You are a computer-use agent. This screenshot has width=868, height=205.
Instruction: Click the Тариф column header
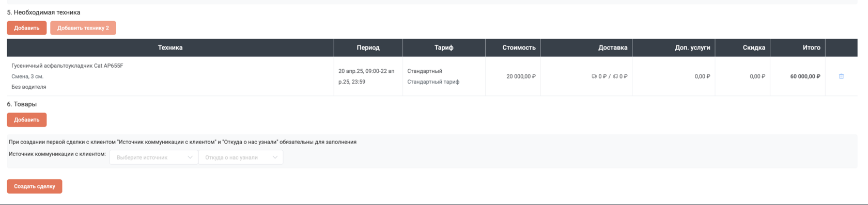444,48
